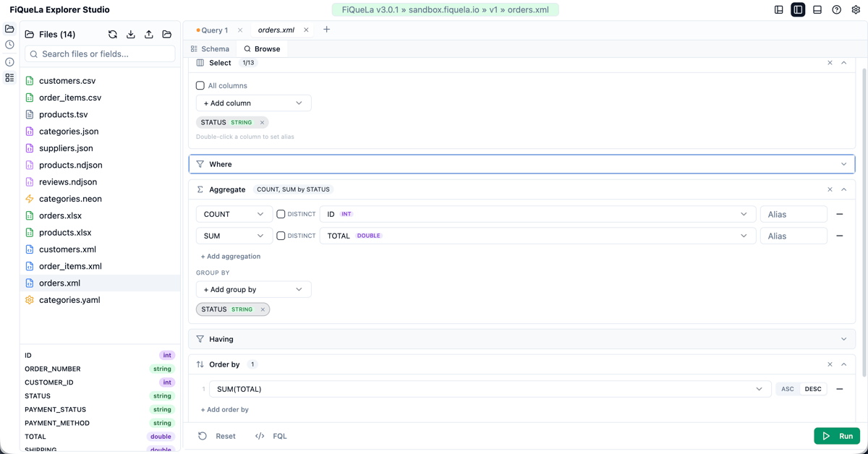Remove STATUS column chip in Select

262,122
